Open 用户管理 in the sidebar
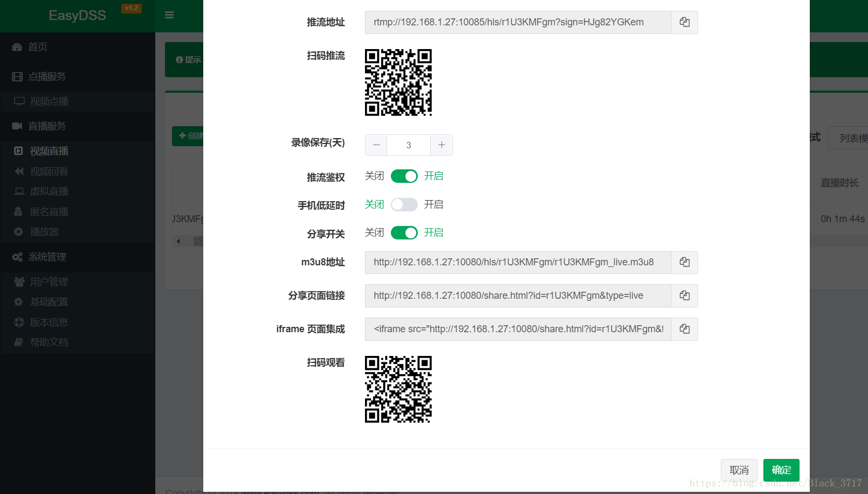The width and height of the screenshot is (868, 494). (x=78, y=282)
